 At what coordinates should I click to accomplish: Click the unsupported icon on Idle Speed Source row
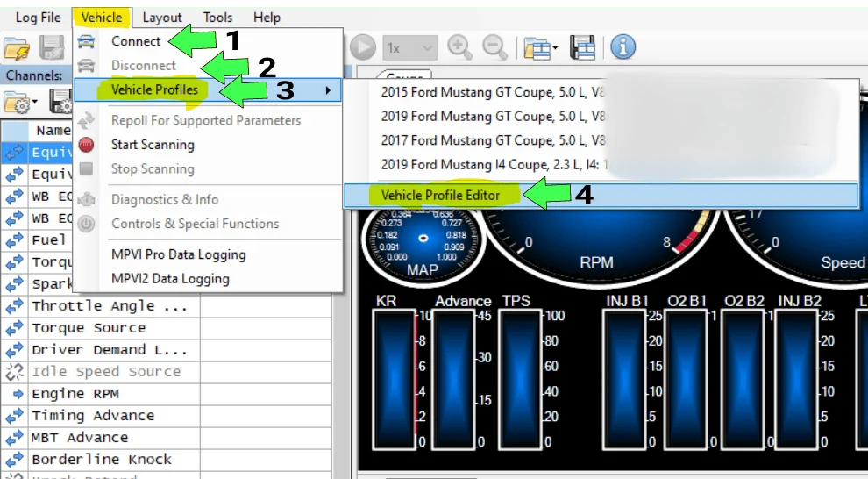pos(15,372)
